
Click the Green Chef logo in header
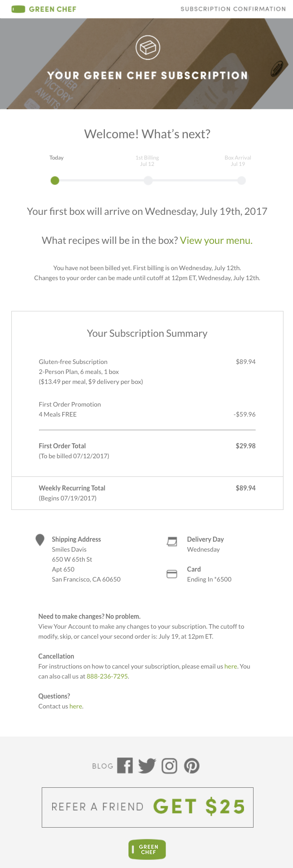pyautogui.click(x=44, y=9)
